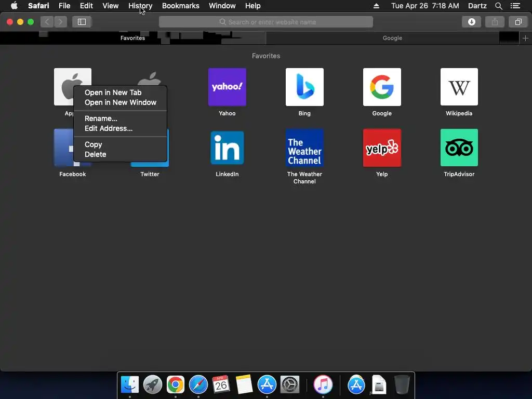532x399 pixels.
Task: Switch to the Google tab
Action: coord(393,38)
